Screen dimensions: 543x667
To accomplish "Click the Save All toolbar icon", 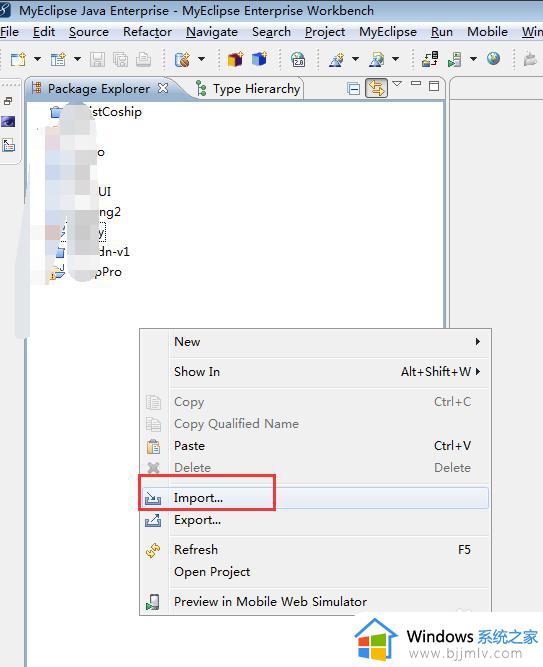I will [120, 59].
